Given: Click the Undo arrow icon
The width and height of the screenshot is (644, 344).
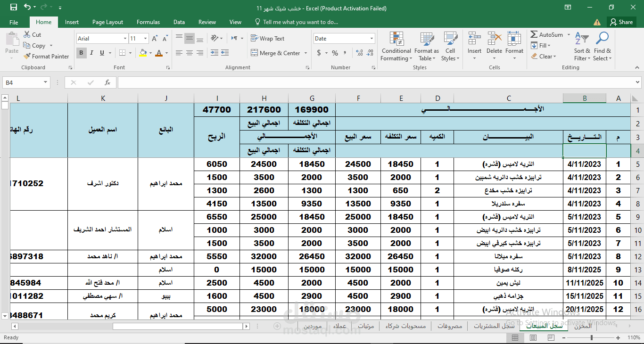Looking at the screenshot, I should [x=27, y=8].
